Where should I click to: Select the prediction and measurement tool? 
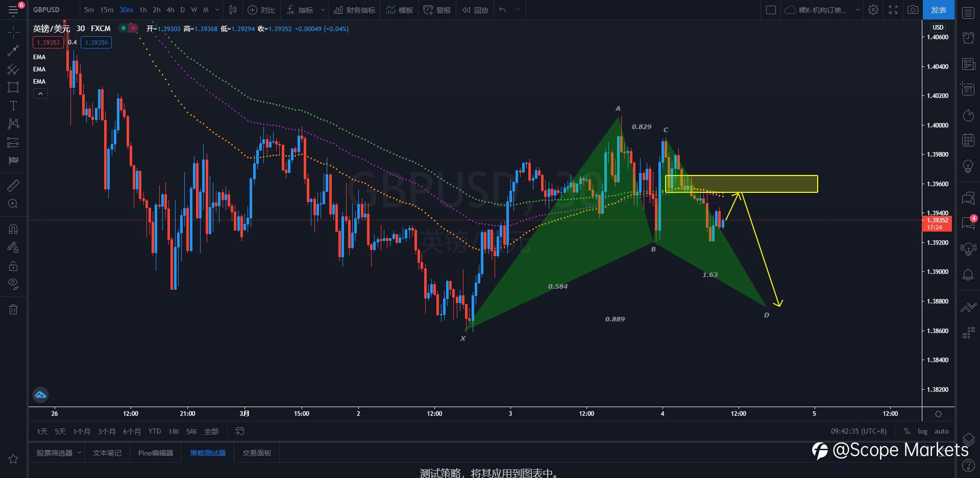pyautogui.click(x=13, y=142)
